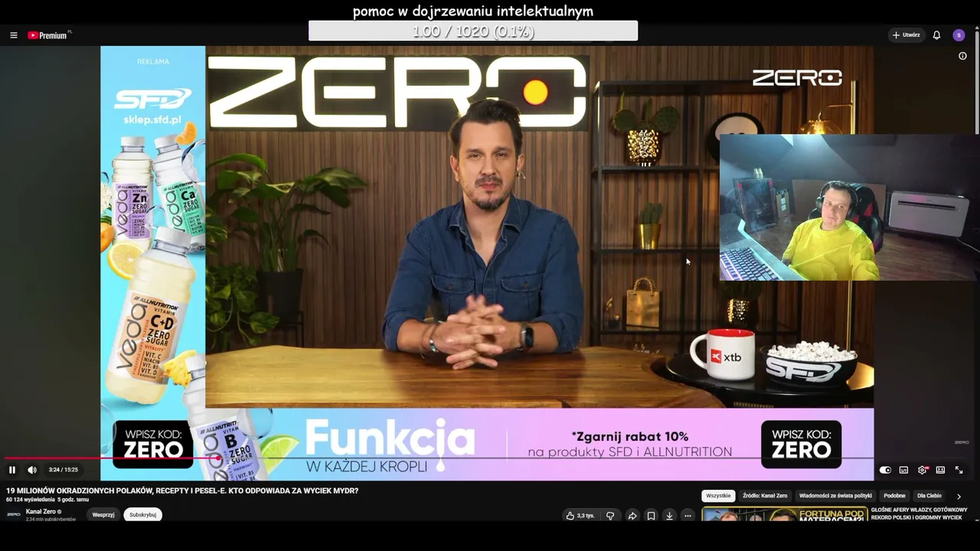The height and width of the screenshot is (551, 980).
Task: Open the notifications bell
Action: 936,35
